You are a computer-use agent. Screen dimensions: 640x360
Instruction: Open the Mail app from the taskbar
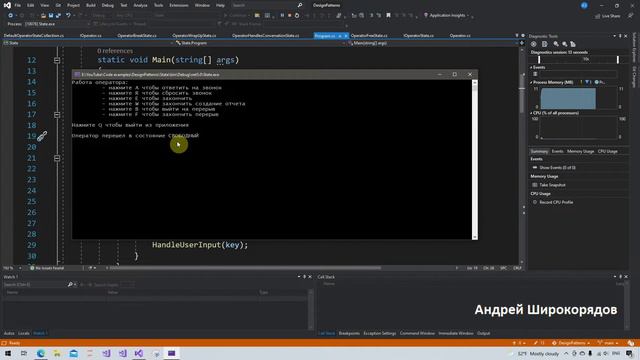click(73, 353)
